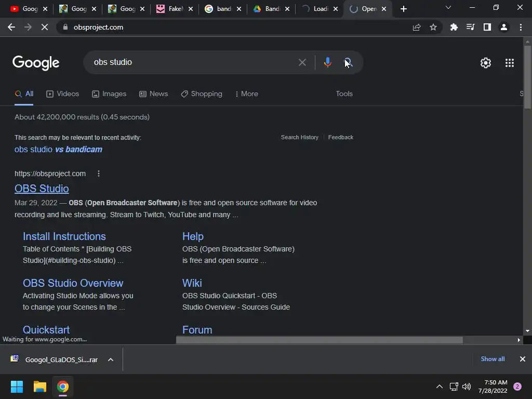
Task: Open the Google apps grid
Action: (x=509, y=63)
